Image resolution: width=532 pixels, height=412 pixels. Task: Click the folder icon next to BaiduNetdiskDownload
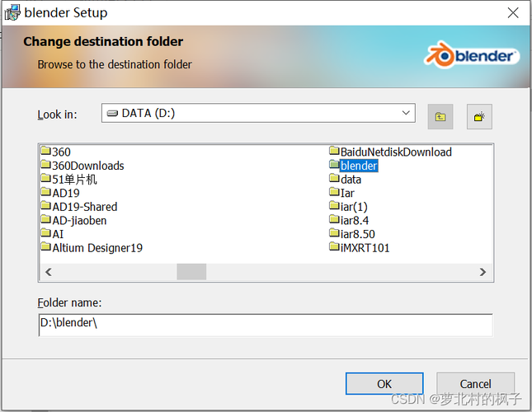tap(334, 151)
